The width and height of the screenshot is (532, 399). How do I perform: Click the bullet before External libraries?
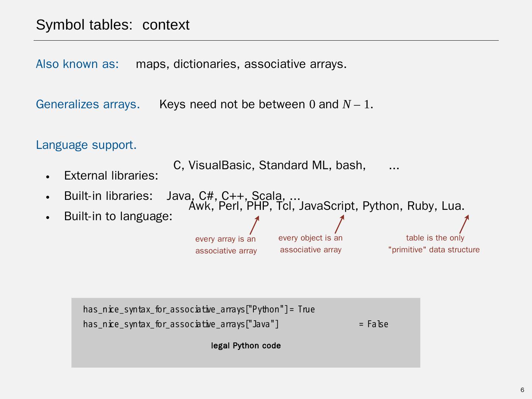tap(48, 177)
